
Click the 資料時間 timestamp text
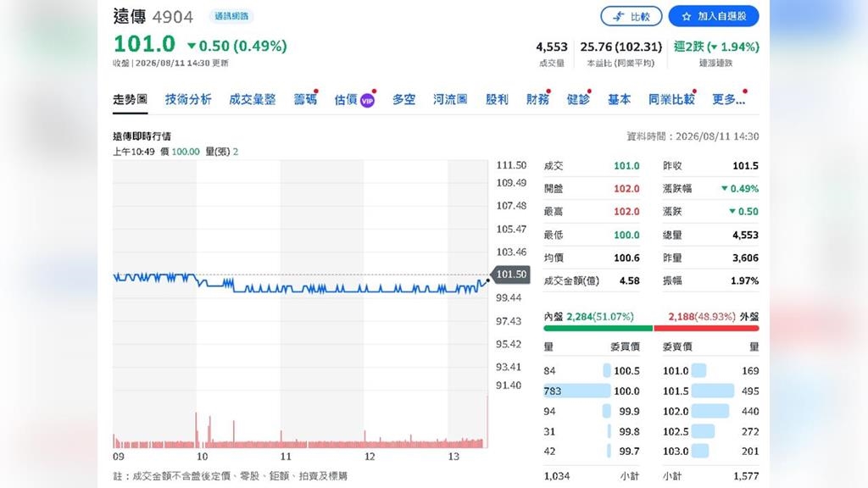click(693, 136)
